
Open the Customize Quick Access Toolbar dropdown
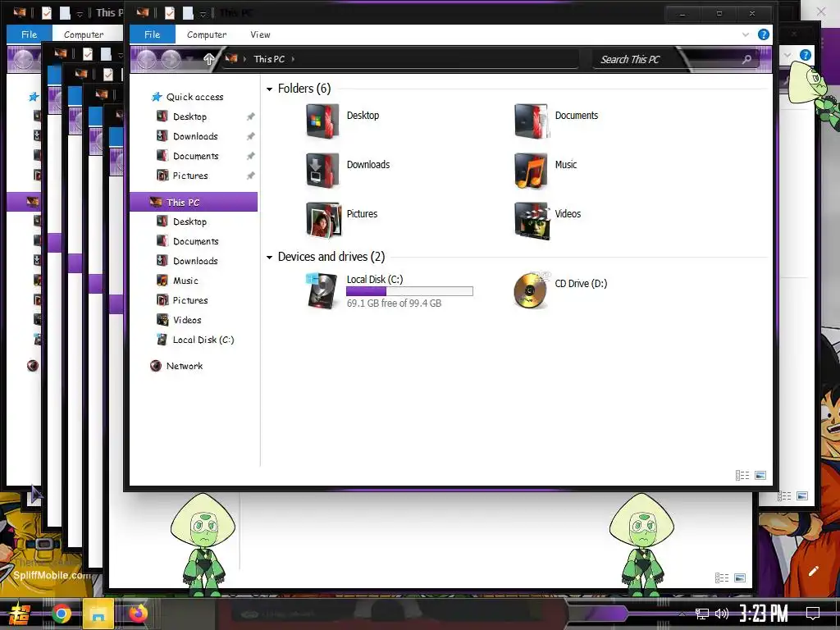203,14
